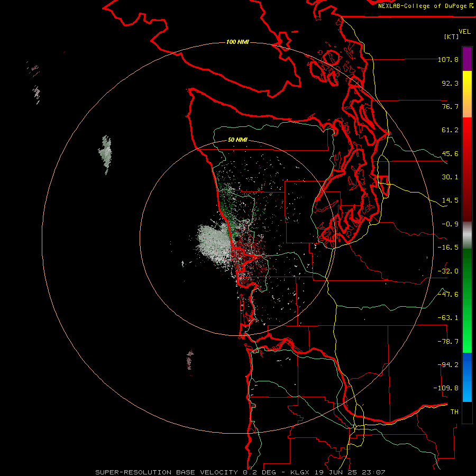The width and height of the screenshot is (476, 476).
Task: Click the isolated gray-green echo far offshore northwest
Action: [105, 154]
